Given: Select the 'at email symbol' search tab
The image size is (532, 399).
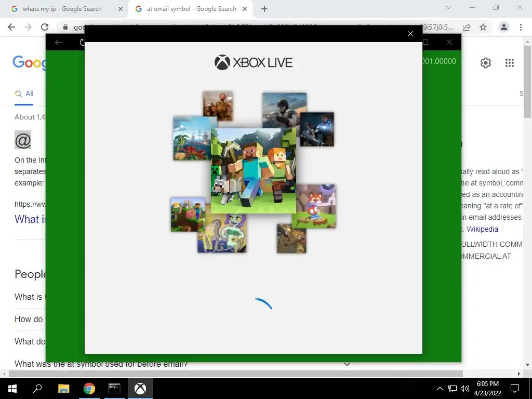Looking at the screenshot, I should tap(191, 9).
